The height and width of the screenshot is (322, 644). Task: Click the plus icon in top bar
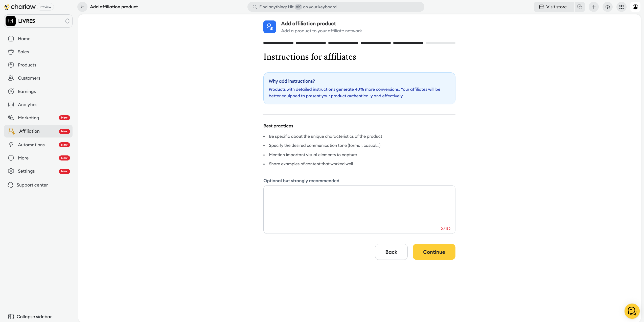[x=594, y=7]
